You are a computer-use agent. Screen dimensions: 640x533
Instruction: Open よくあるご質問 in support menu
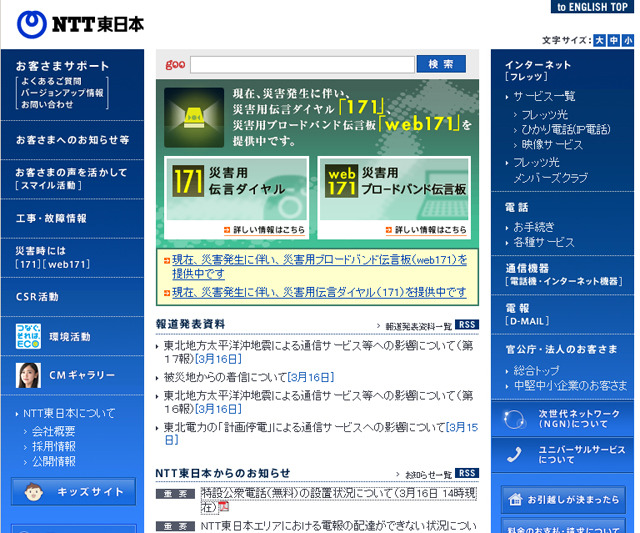51,81
